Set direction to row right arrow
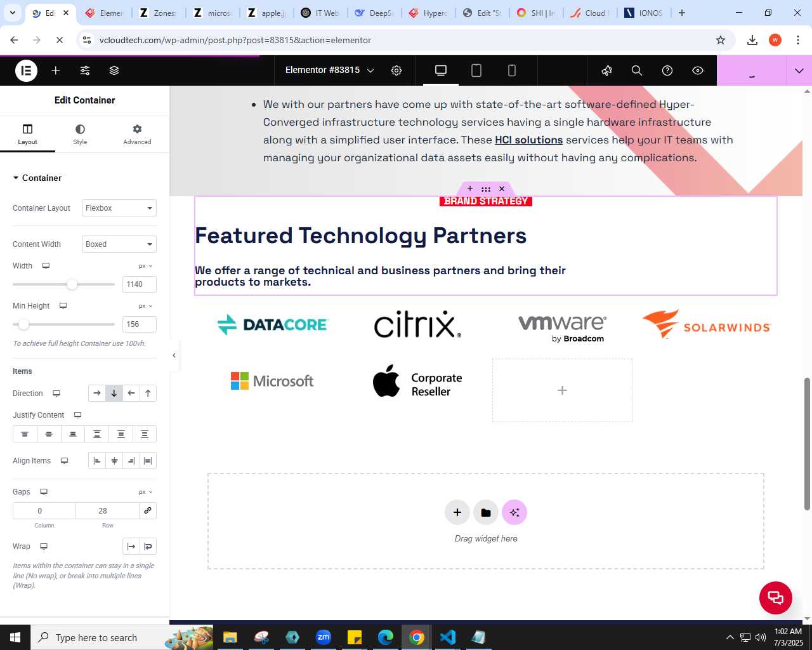The height and width of the screenshot is (650, 812). click(x=97, y=394)
